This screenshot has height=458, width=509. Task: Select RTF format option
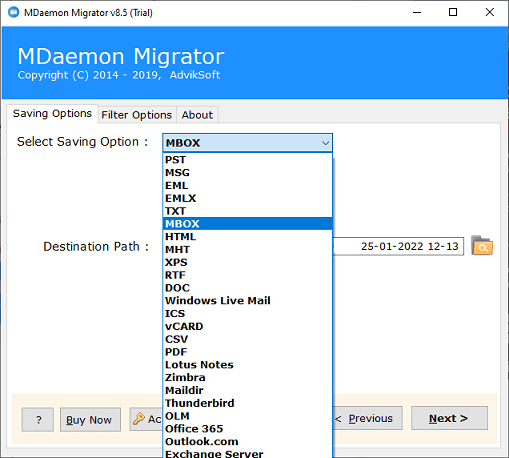(x=247, y=275)
